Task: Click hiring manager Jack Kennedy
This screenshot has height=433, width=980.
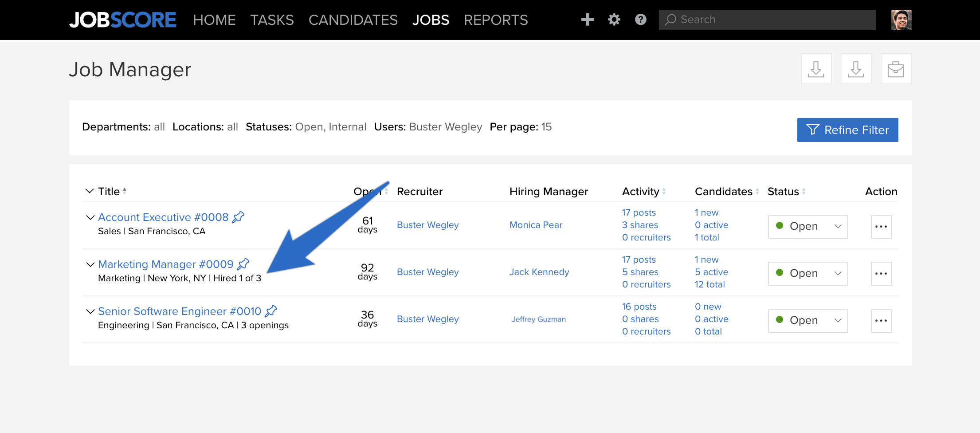Action: [x=539, y=272]
